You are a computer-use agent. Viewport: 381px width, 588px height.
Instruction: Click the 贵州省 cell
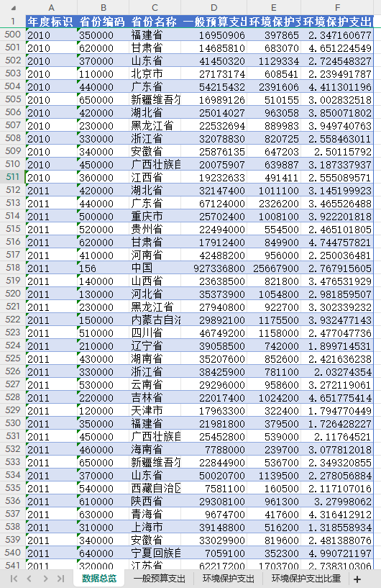[x=155, y=229]
